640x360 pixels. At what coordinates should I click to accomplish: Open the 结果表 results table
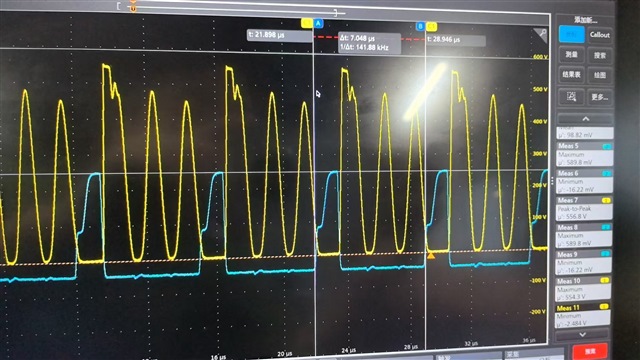pyautogui.click(x=571, y=75)
